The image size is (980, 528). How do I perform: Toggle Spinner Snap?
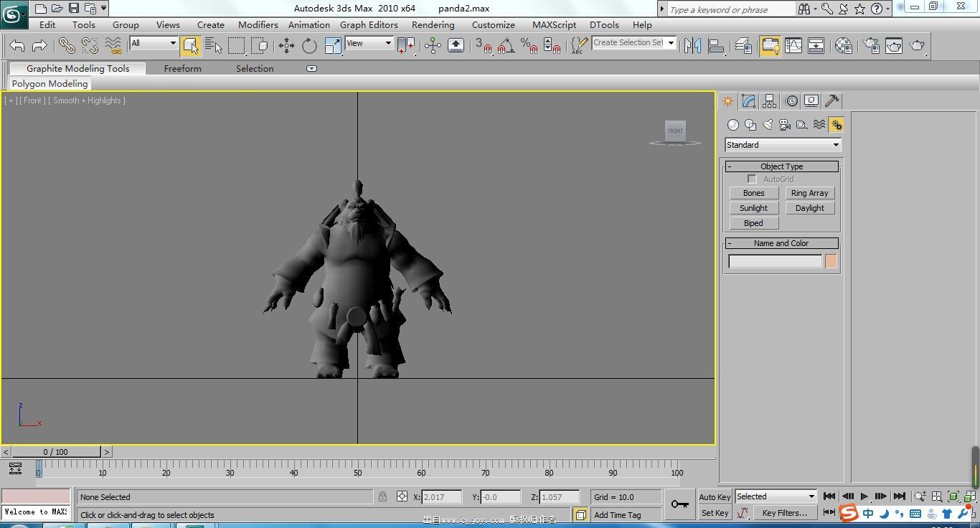552,46
